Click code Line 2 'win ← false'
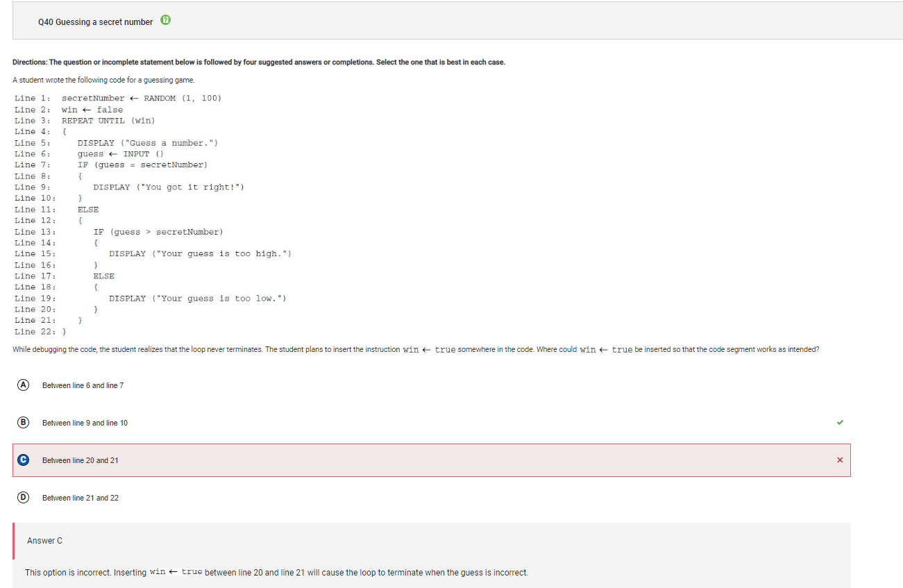 (92, 110)
